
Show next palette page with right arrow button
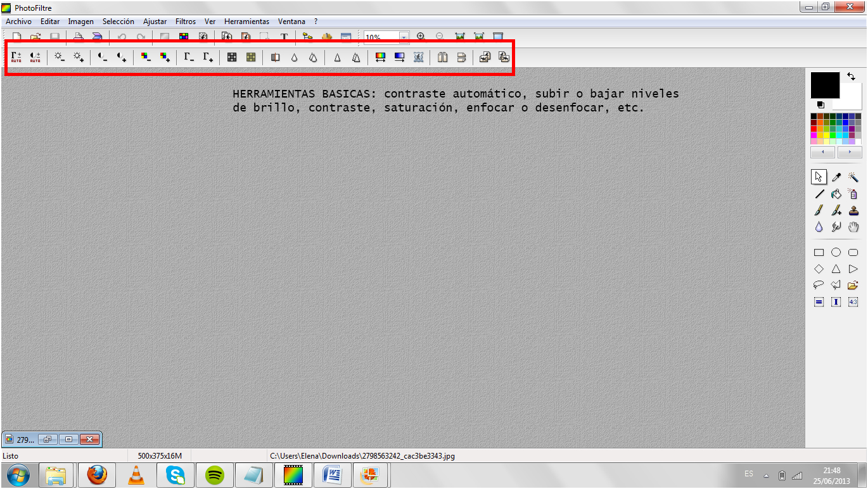[x=850, y=153]
